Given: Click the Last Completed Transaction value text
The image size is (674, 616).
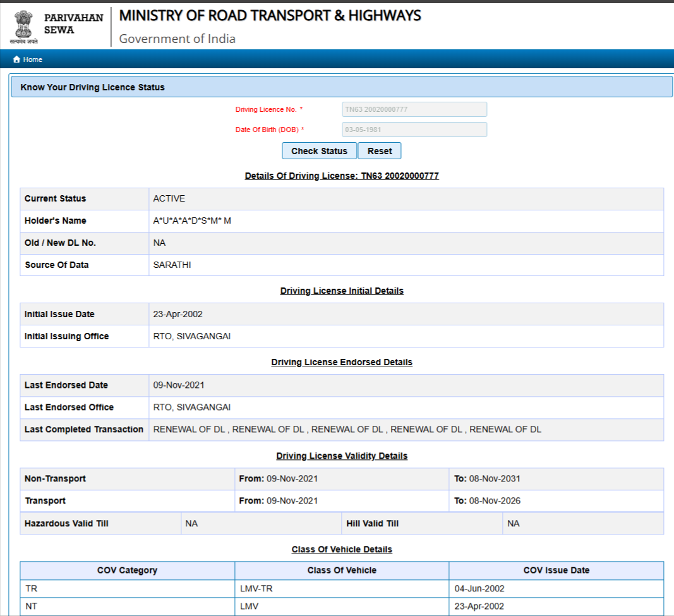Looking at the screenshot, I should pyautogui.click(x=347, y=429).
